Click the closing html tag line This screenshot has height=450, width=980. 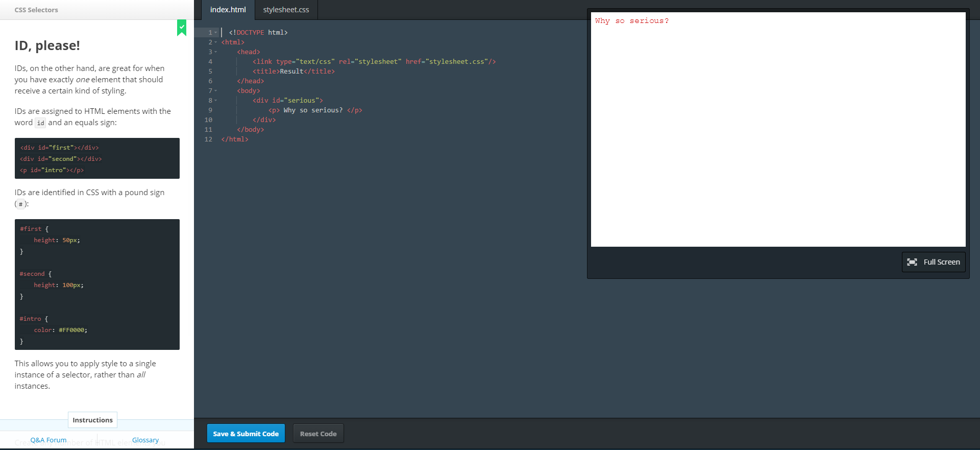click(x=235, y=139)
